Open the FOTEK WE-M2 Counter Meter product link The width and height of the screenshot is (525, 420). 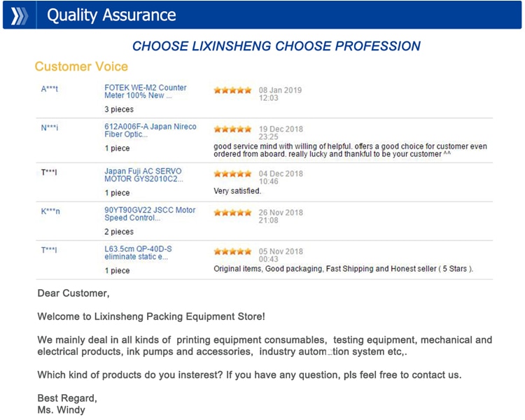point(146,92)
